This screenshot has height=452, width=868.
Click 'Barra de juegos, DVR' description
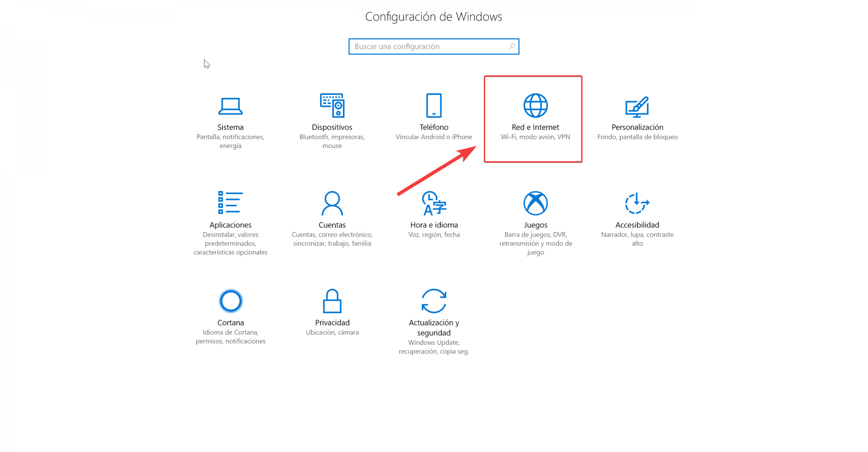click(x=536, y=243)
